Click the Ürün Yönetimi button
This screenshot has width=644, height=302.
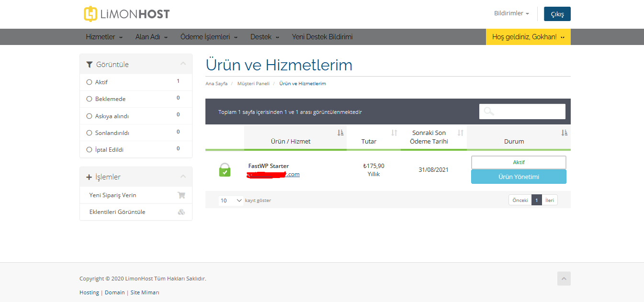click(x=519, y=177)
